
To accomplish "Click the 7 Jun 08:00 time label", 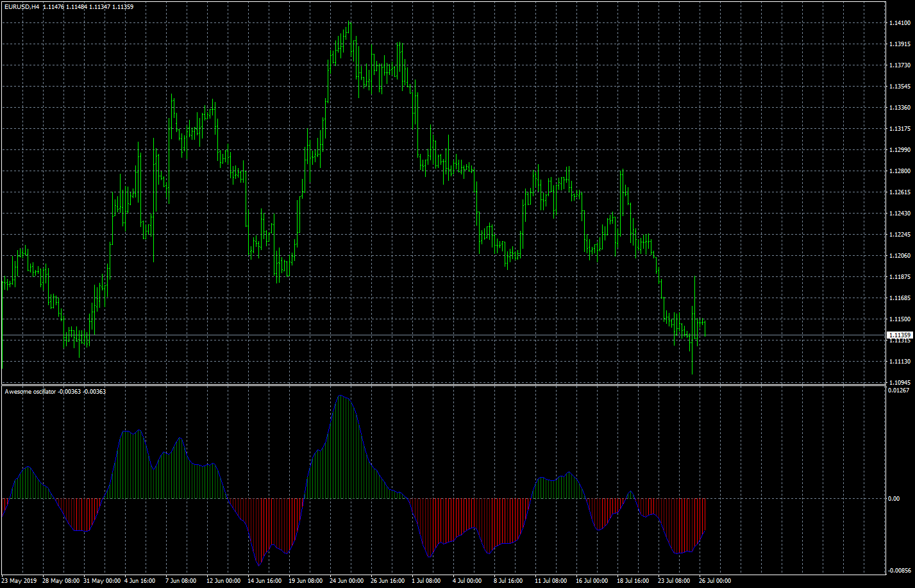I will 181,581.
